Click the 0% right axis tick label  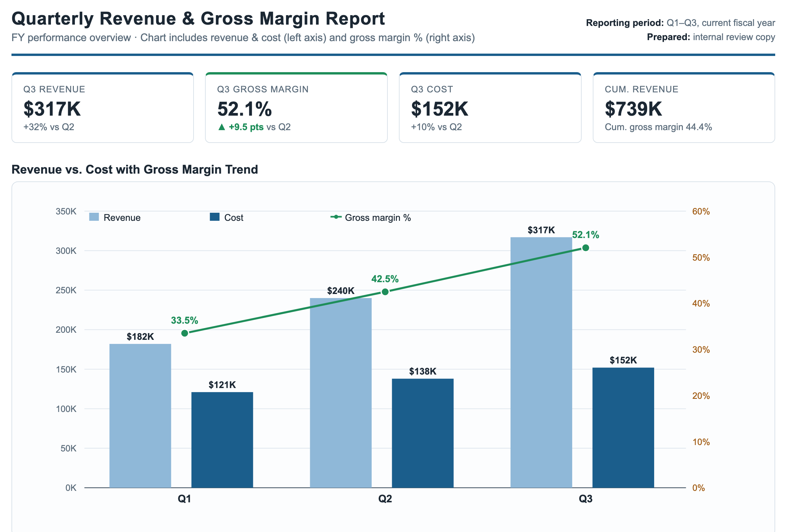pyautogui.click(x=698, y=487)
